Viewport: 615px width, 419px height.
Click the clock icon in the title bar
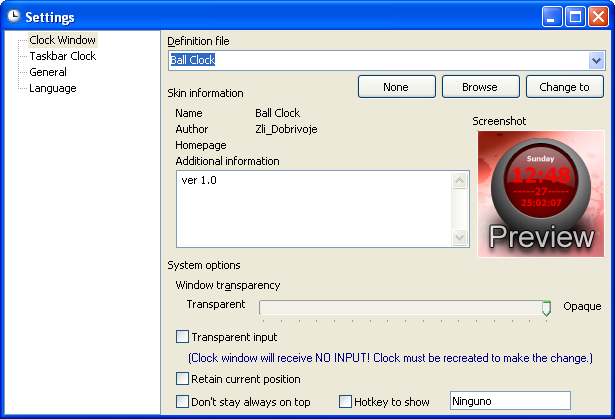[x=14, y=16]
